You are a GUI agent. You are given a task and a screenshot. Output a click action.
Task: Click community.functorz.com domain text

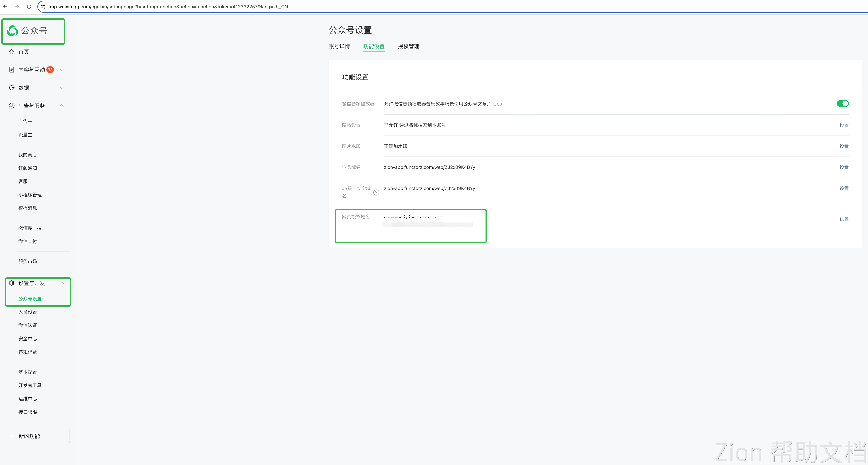coord(410,217)
